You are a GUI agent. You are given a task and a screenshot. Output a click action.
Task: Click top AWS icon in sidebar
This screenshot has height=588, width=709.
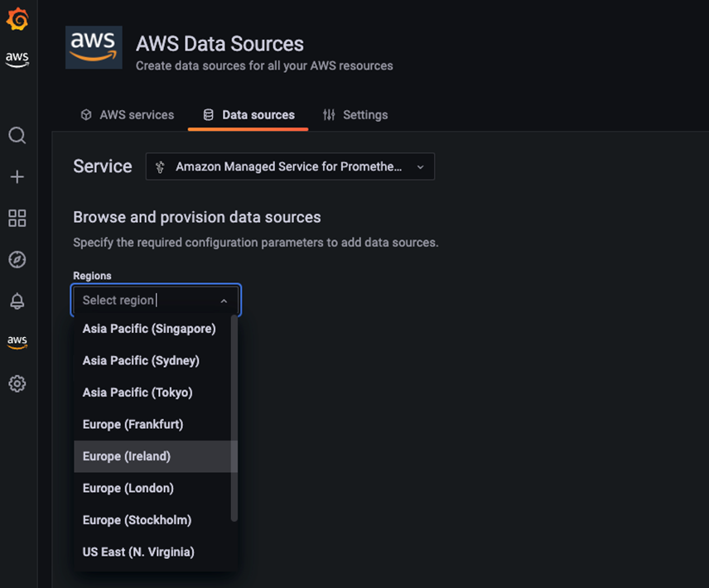tap(17, 59)
